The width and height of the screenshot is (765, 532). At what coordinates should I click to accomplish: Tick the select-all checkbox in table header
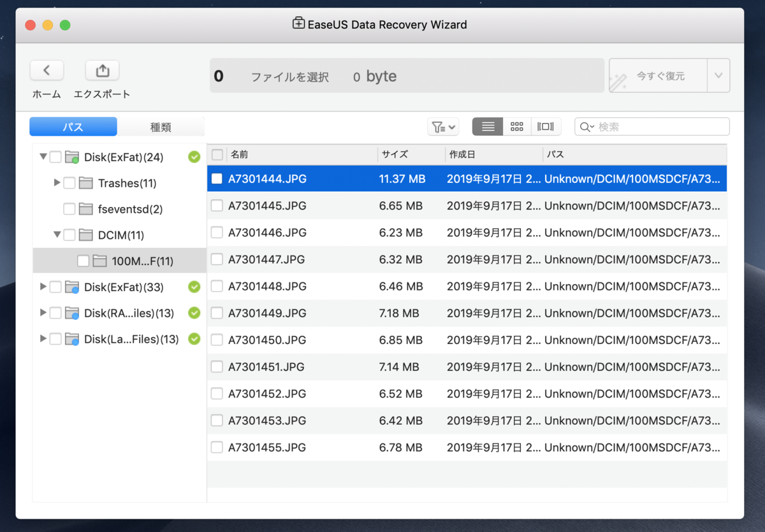[217, 154]
